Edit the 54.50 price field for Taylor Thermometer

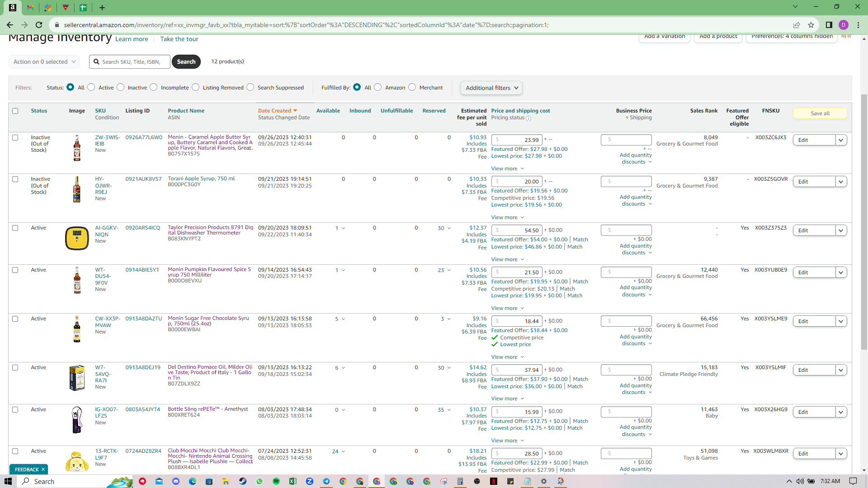point(517,230)
